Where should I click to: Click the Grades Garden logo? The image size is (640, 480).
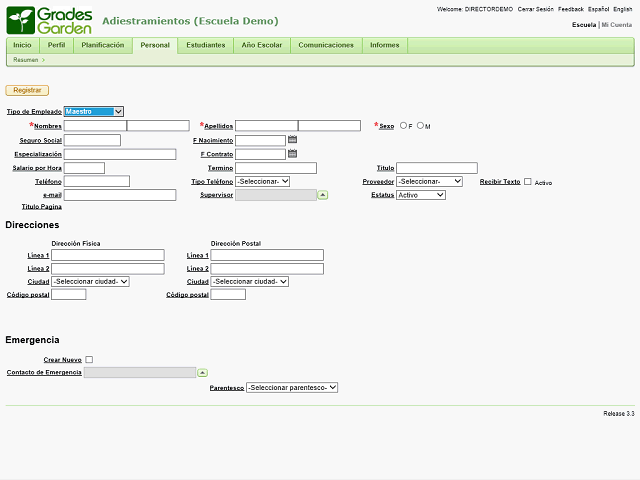tap(50, 20)
